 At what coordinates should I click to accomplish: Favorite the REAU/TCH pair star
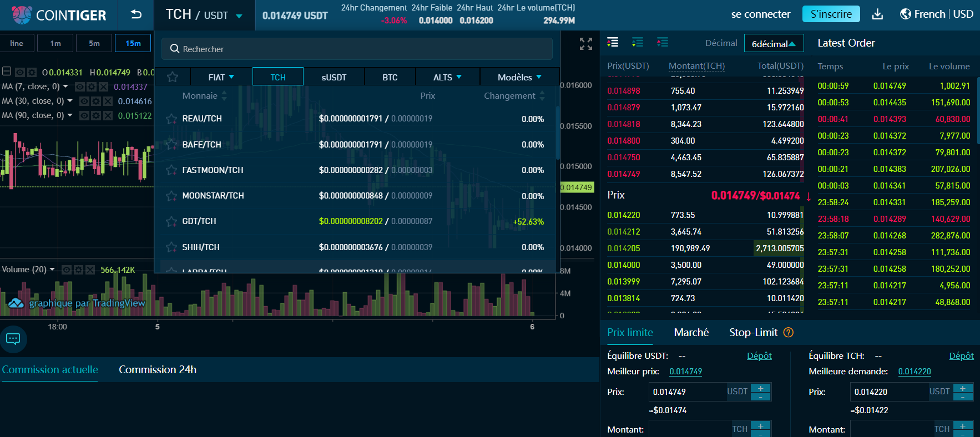click(x=171, y=119)
